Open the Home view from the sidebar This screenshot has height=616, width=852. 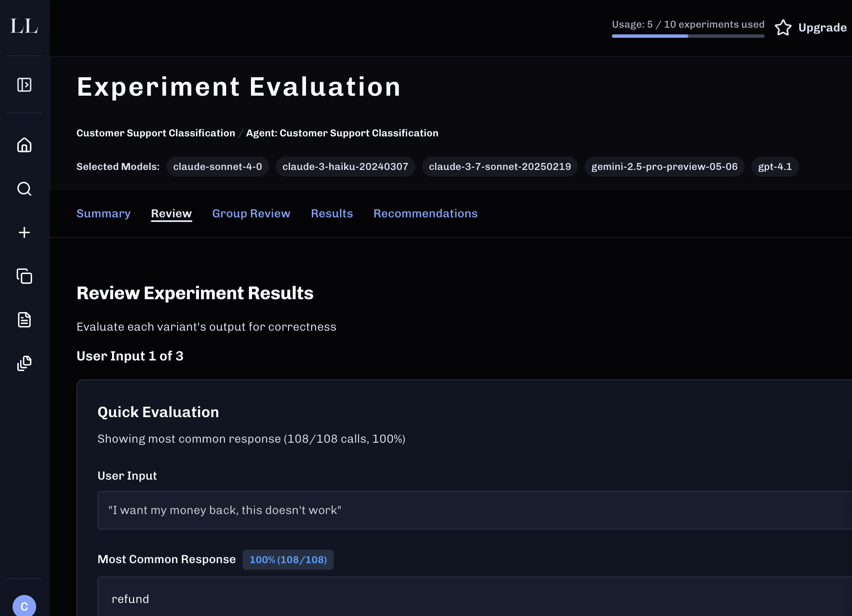[24, 145]
